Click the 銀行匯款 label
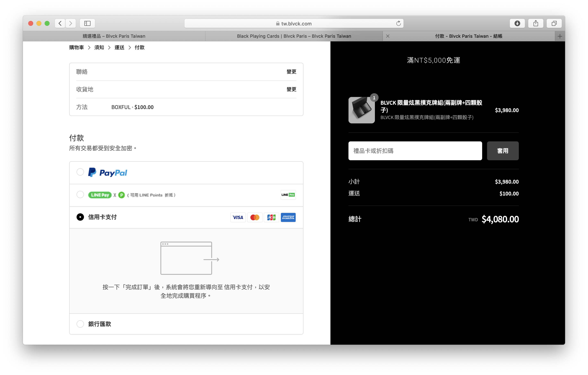 100,324
